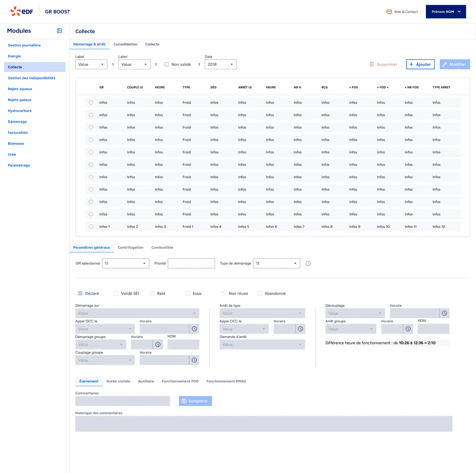Open clock picker for Couplage groupe Horaire
Screen dimensions: 476x473
click(195, 360)
